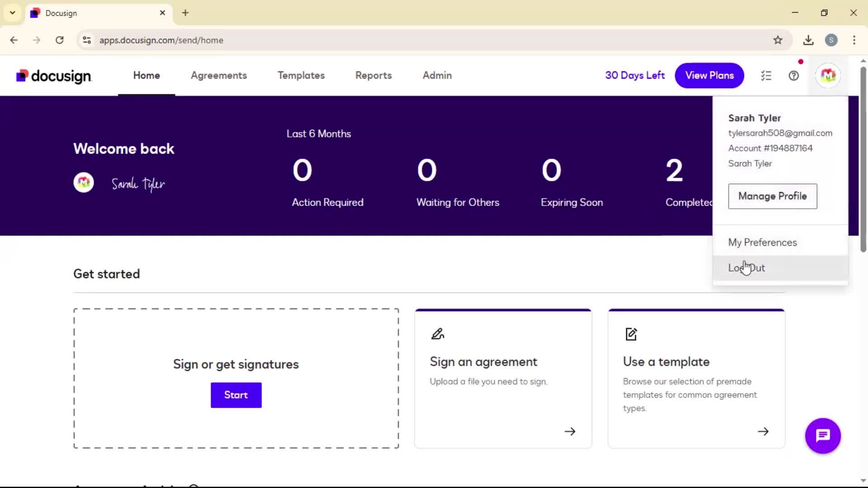Click the tylersarah508@gmail.com email text

pyautogui.click(x=780, y=133)
